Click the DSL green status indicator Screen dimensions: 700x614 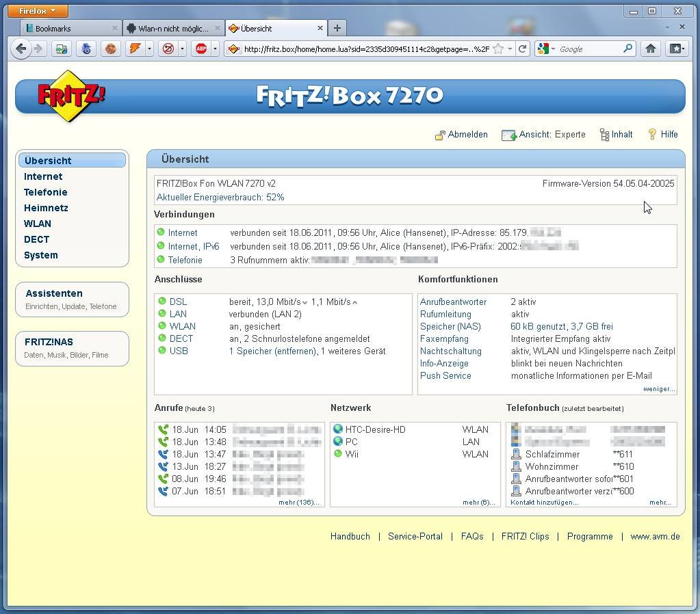162,302
